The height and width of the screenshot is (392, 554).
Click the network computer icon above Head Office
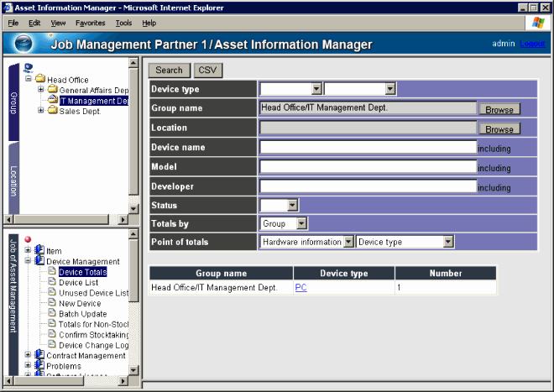29,68
